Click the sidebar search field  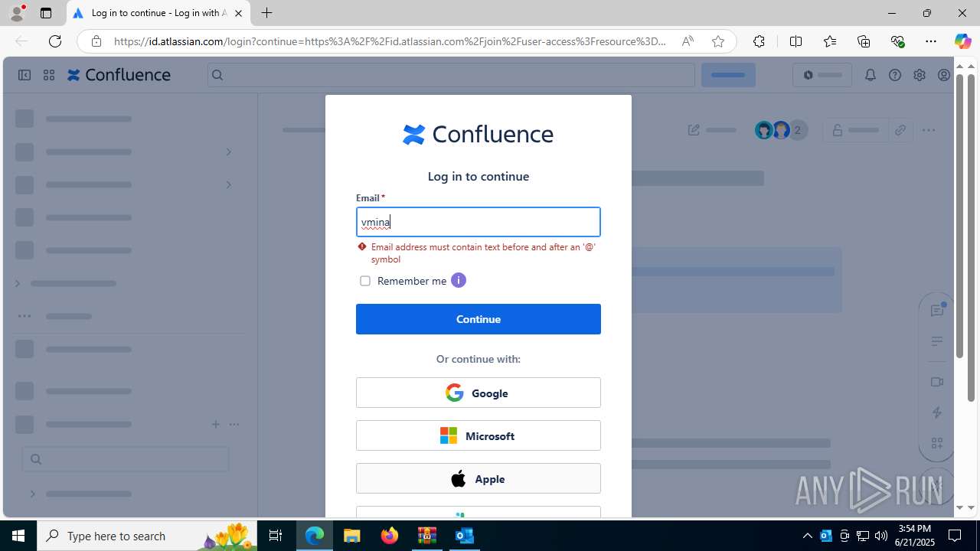pos(126,459)
